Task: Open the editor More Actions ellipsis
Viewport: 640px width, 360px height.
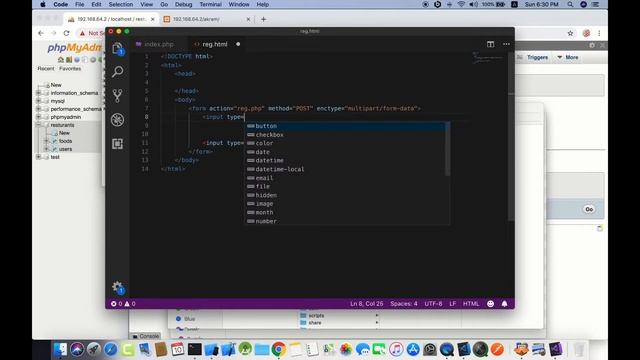Action: [x=506, y=44]
